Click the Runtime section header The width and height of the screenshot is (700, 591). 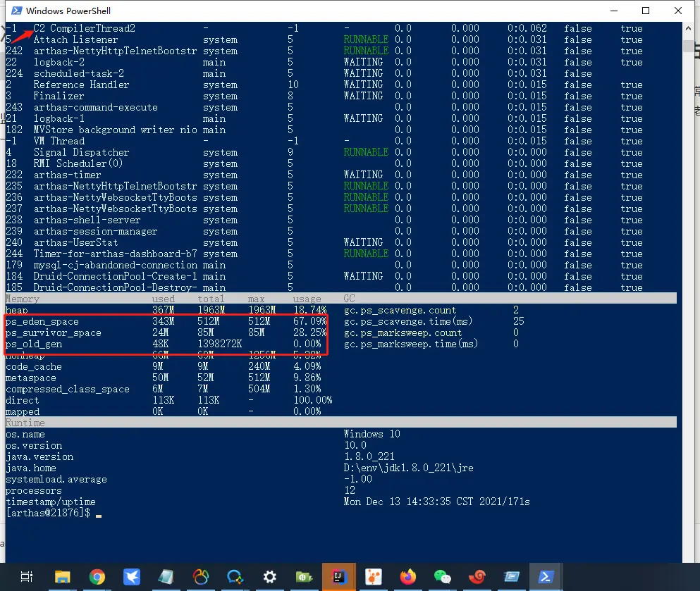[25, 423]
